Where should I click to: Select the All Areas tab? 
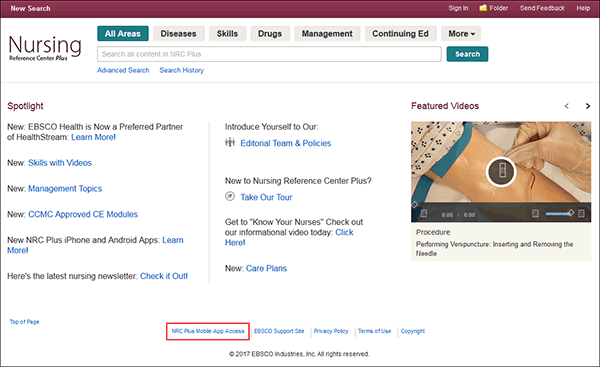point(123,34)
